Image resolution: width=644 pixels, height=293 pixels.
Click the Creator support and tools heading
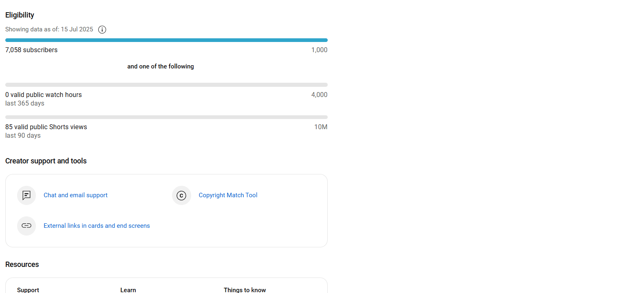click(46, 161)
